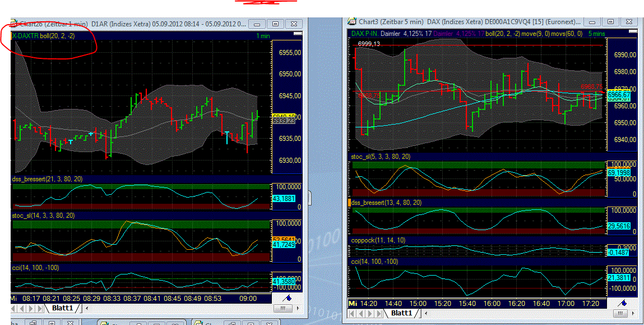Click the chart icon in the Chart3 title bar
Screen dimensions: 644x325
tap(352, 21)
